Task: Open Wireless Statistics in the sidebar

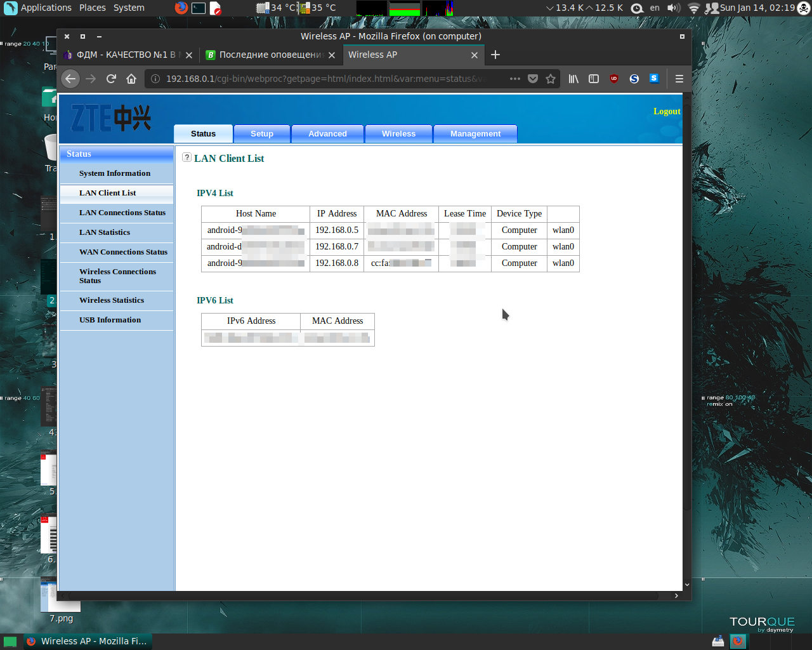Action: (112, 300)
